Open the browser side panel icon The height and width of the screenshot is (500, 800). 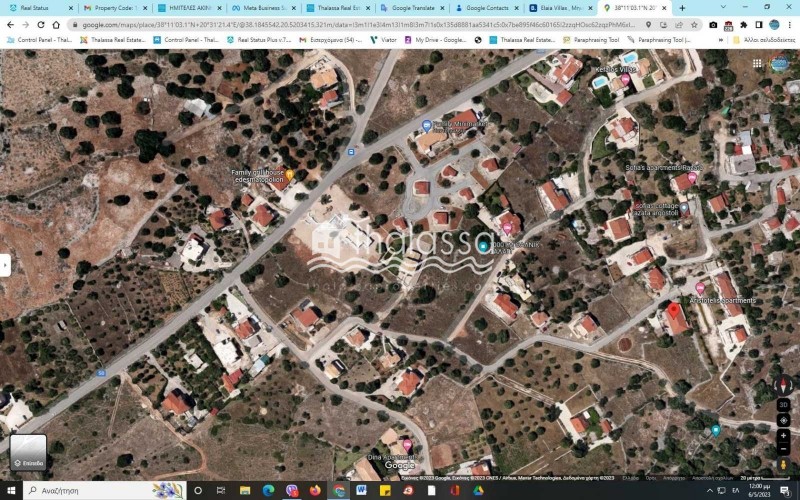click(x=759, y=25)
